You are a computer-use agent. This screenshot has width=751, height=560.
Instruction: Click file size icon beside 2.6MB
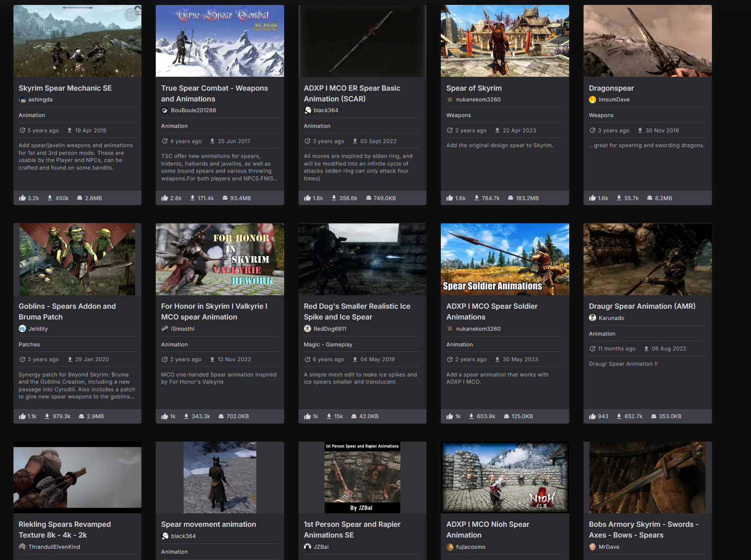pos(79,198)
